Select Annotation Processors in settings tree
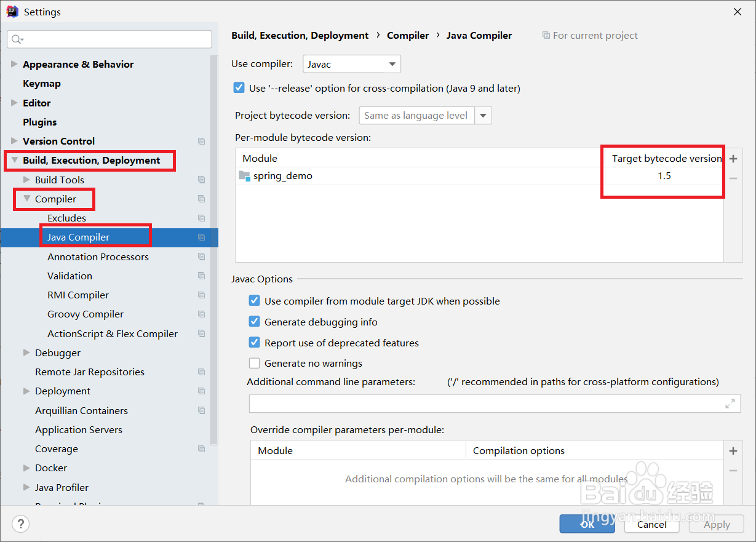 pos(98,257)
